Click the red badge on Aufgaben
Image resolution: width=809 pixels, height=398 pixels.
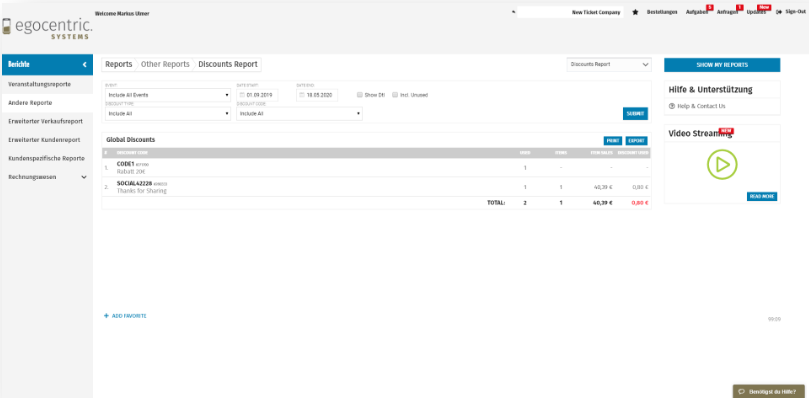point(709,7)
